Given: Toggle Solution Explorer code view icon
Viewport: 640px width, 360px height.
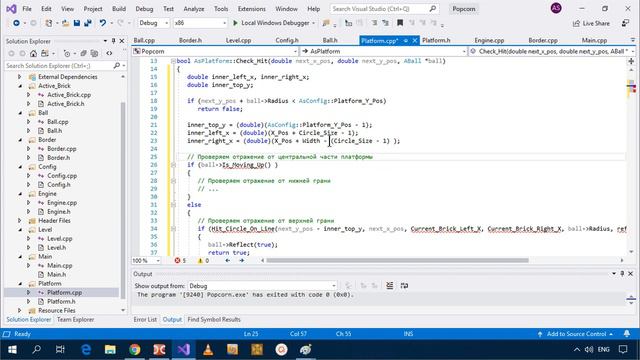Looking at the screenshot, I should point(109,53).
